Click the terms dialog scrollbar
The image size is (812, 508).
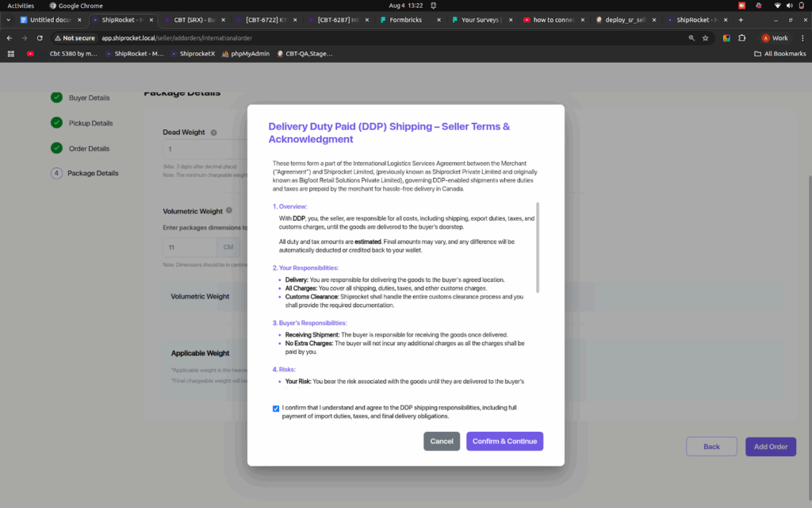(538, 246)
